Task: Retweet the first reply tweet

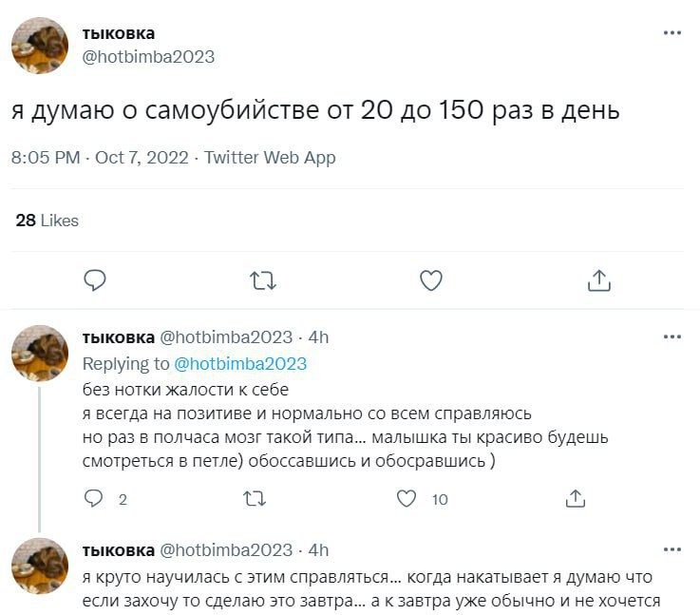Action: click(255, 498)
